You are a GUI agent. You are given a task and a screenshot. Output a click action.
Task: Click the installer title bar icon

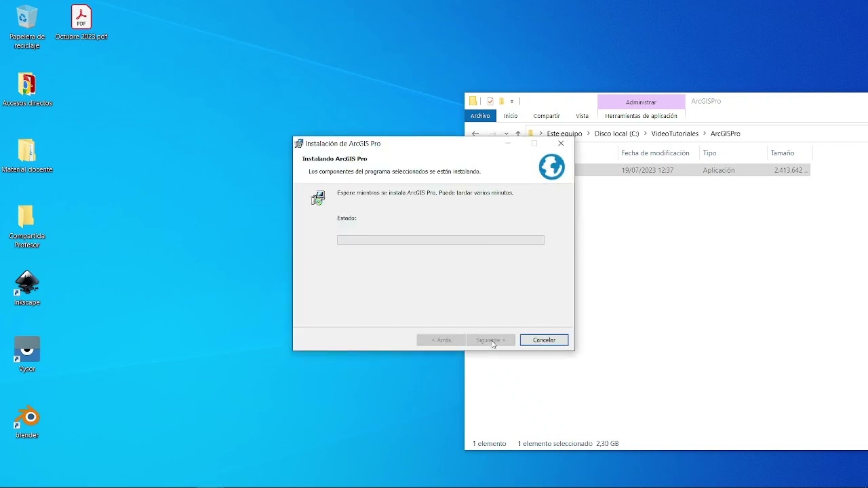[x=299, y=144]
